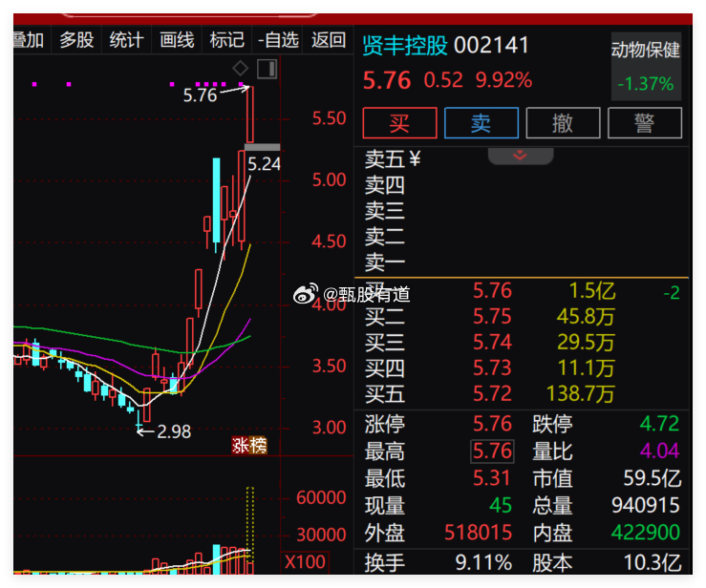Click 总量 value 940915
Viewport: 706px width, 588px height.
[x=645, y=505]
